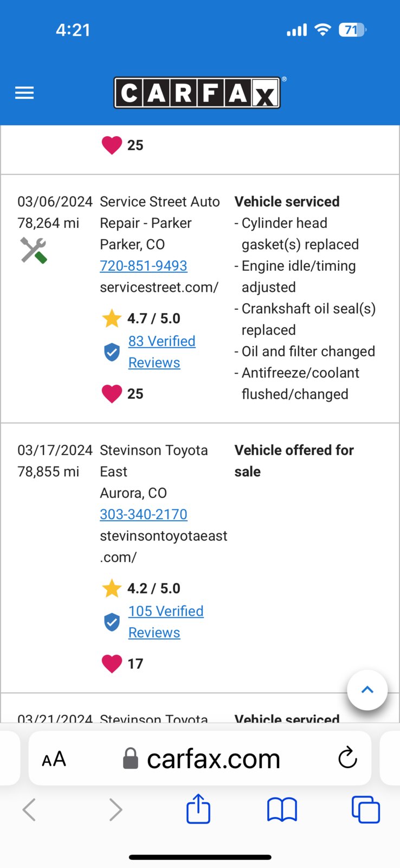Tap the heart icon next to 17
The image size is (400, 868).
pos(112,663)
